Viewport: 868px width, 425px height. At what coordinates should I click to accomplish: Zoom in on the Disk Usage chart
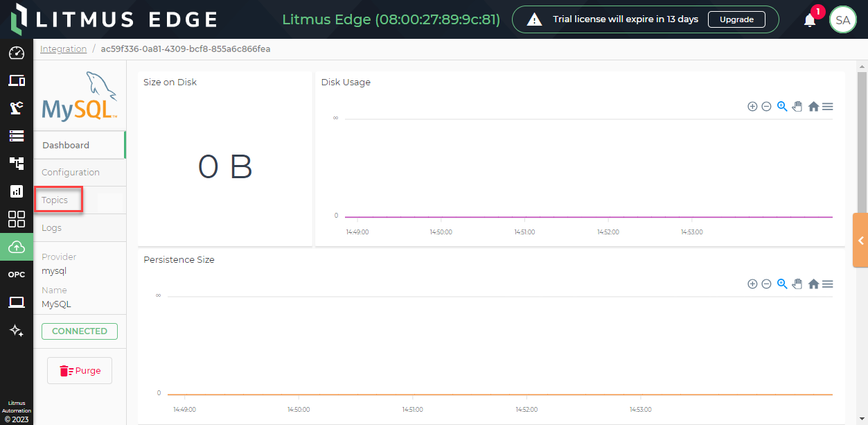click(x=752, y=106)
